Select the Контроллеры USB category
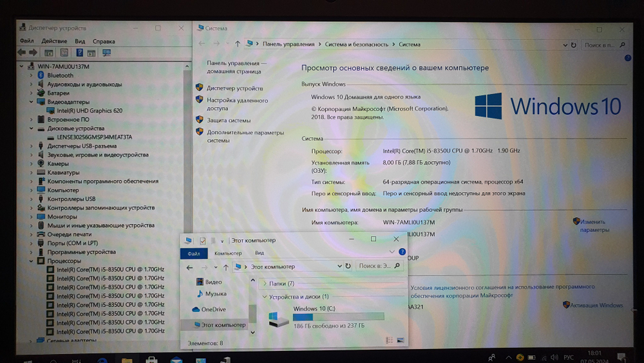644x363 pixels. (71, 199)
